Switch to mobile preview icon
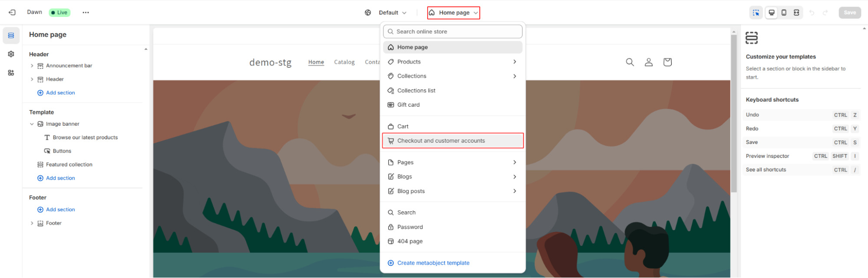 784,13
